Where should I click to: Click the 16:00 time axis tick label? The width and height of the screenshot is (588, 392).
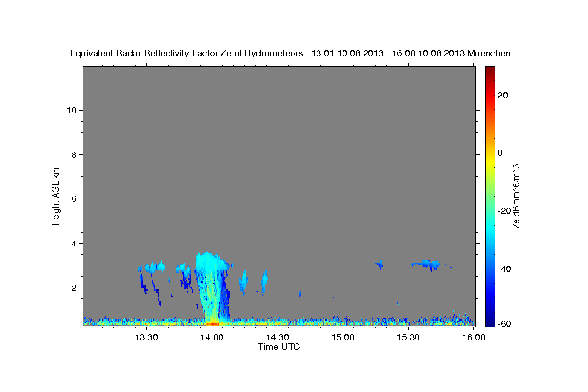point(474,337)
